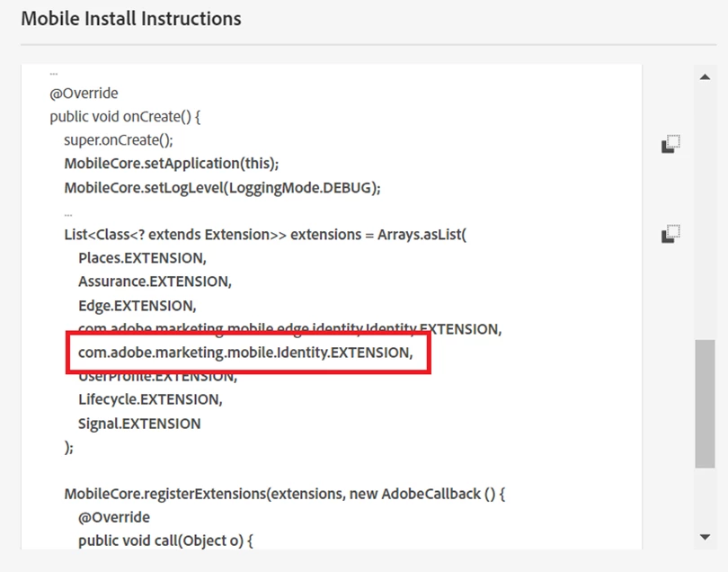The image size is (728, 572).
Task: Click the List<Class<? extends Extension>> line
Action: [265, 235]
